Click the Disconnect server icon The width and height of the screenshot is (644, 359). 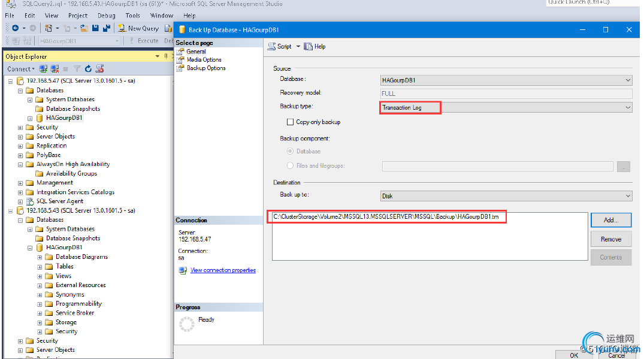(55, 68)
